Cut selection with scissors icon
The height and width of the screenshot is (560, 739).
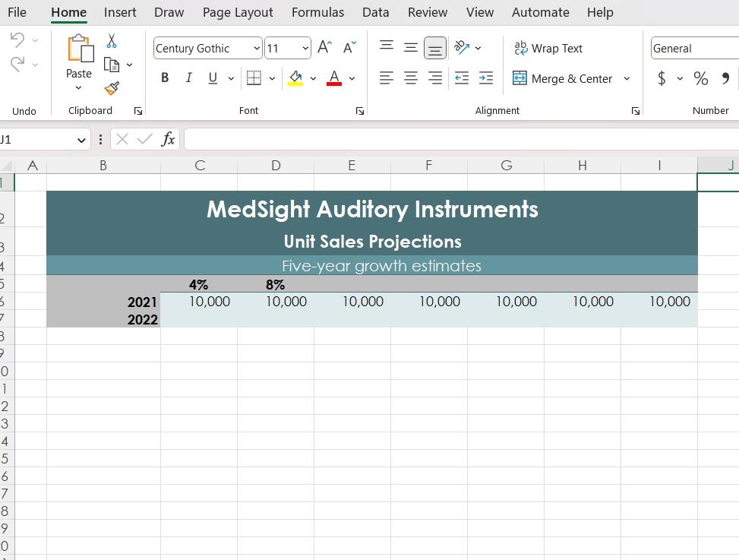point(112,40)
